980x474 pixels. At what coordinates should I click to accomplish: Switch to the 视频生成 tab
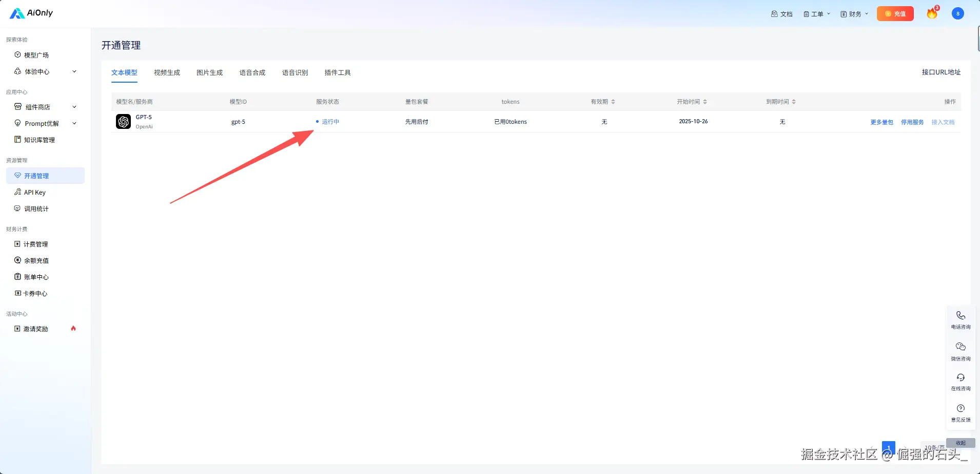(167, 72)
